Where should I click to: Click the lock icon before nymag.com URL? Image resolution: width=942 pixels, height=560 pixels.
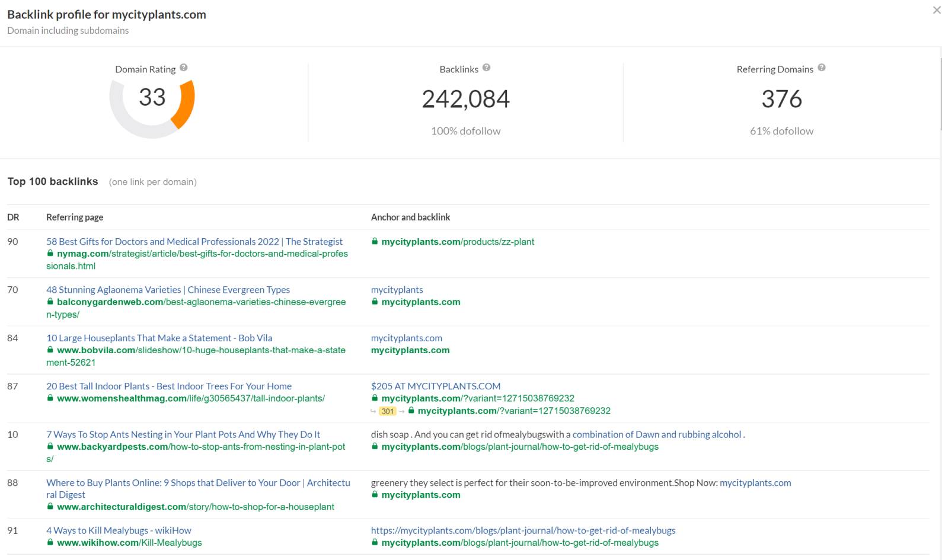point(50,253)
